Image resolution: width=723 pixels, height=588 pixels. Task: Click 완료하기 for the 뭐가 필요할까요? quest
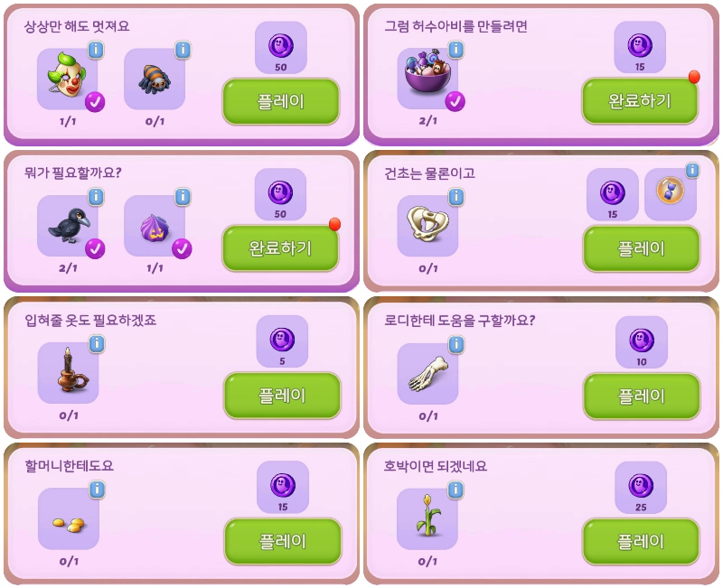coord(280,247)
